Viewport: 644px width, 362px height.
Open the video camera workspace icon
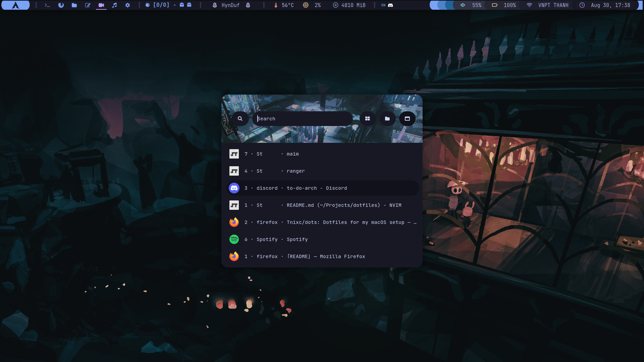click(101, 5)
